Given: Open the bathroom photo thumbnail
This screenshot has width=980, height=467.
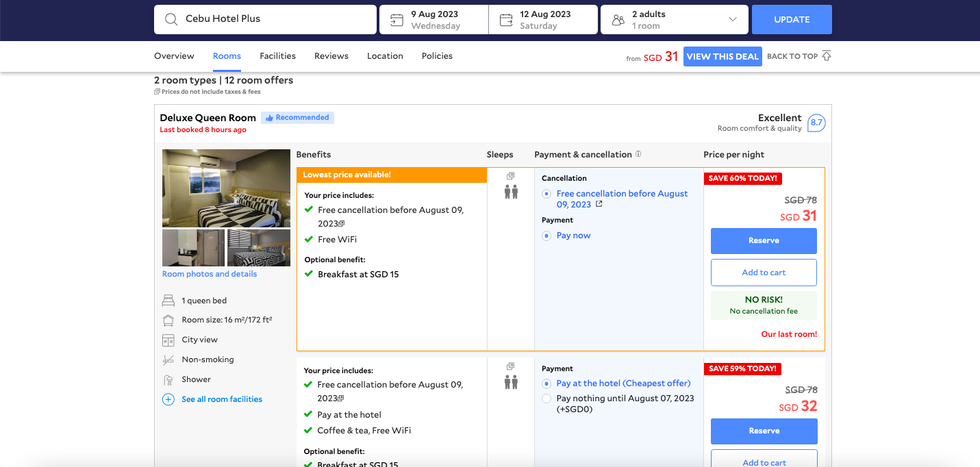Looking at the screenshot, I should [193, 248].
